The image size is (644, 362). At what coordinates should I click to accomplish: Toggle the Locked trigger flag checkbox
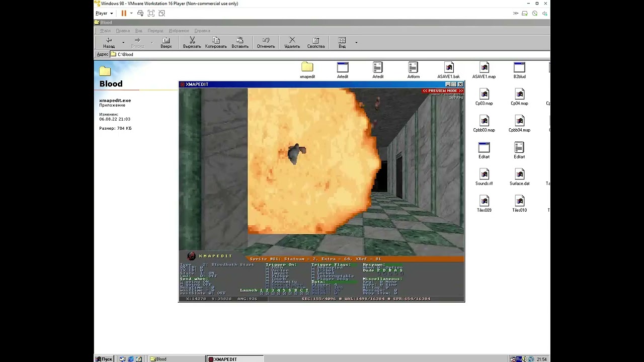[x=313, y=273]
